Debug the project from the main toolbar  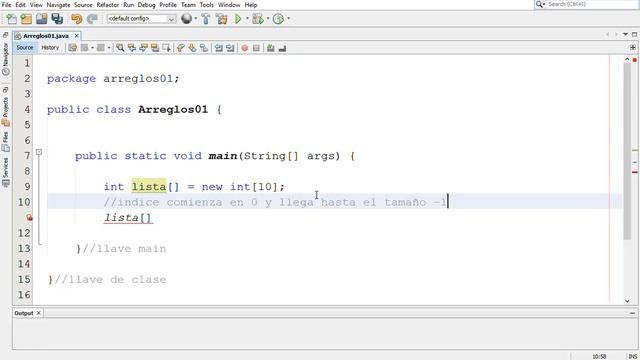[x=258, y=19]
